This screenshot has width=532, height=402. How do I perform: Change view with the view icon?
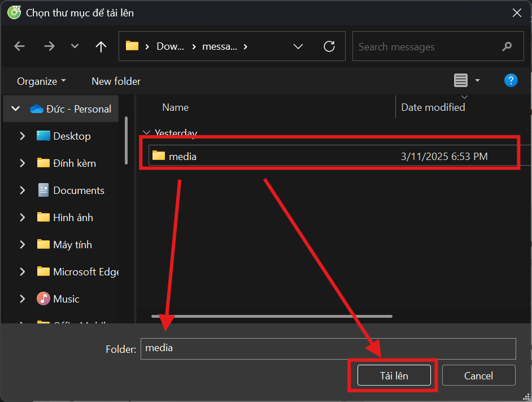pyautogui.click(x=461, y=80)
